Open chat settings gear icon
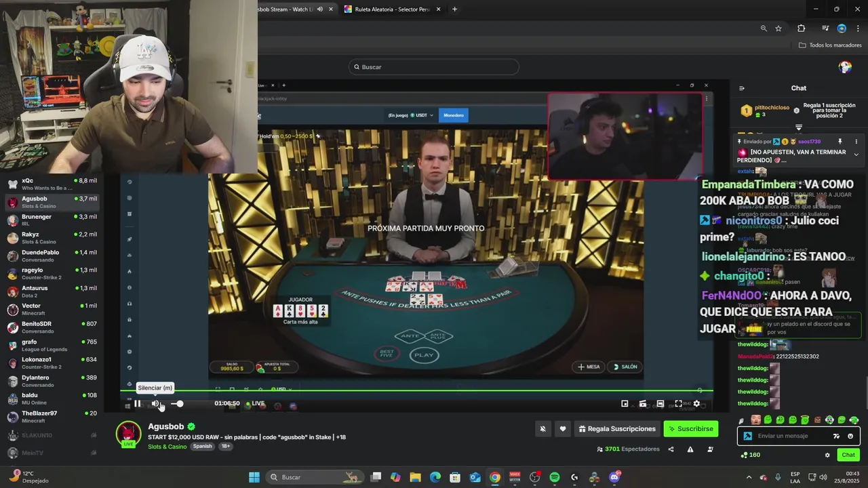The image size is (868, 488). pos(827,455)
